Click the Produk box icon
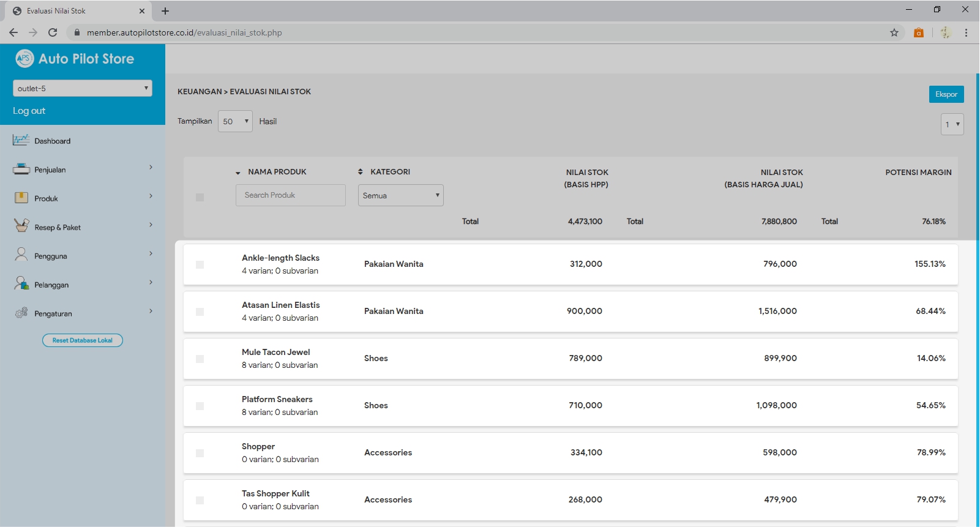Image resolution: width=980 pixels, height=527 pixels. (21, 198)
